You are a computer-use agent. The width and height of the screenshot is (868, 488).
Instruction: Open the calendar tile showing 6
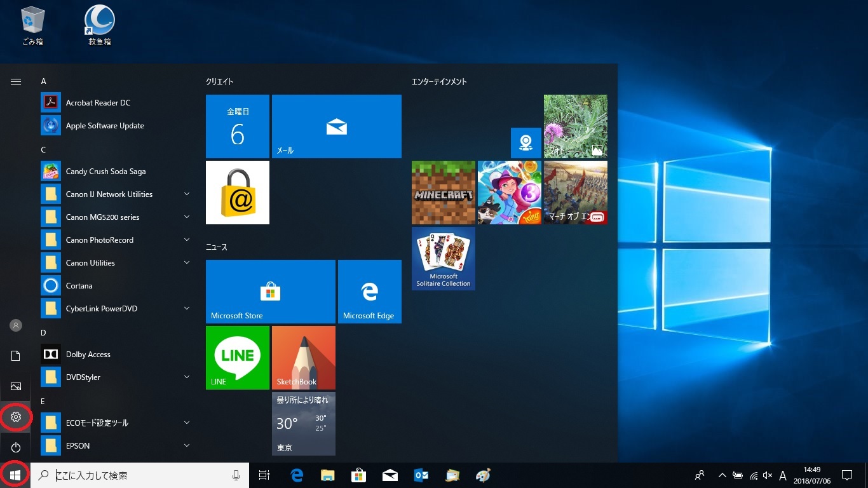point(238,126)
